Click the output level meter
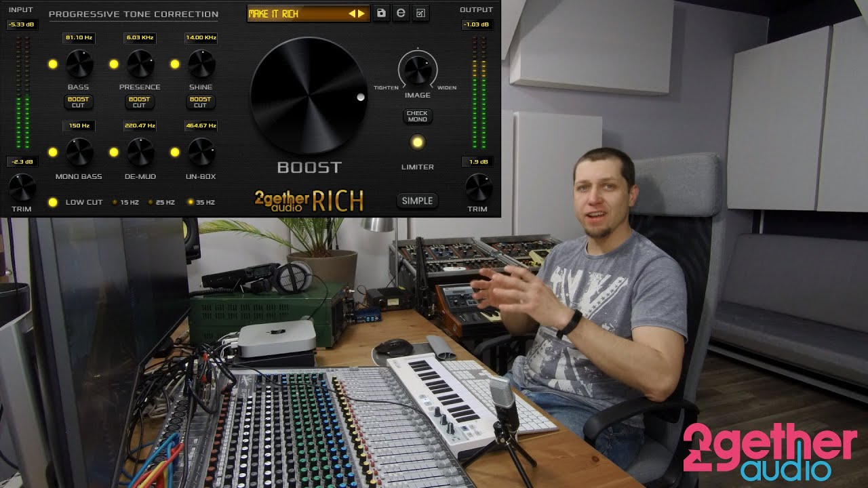Viewport: 868px width, 488px height. [479, 92]
